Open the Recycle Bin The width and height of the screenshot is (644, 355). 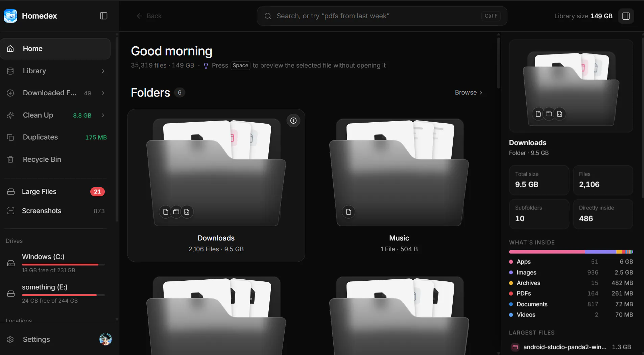point(55,159)
